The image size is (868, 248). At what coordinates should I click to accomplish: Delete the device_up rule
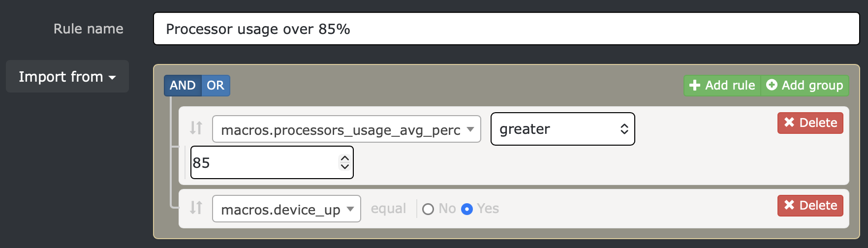click(810, 206)
